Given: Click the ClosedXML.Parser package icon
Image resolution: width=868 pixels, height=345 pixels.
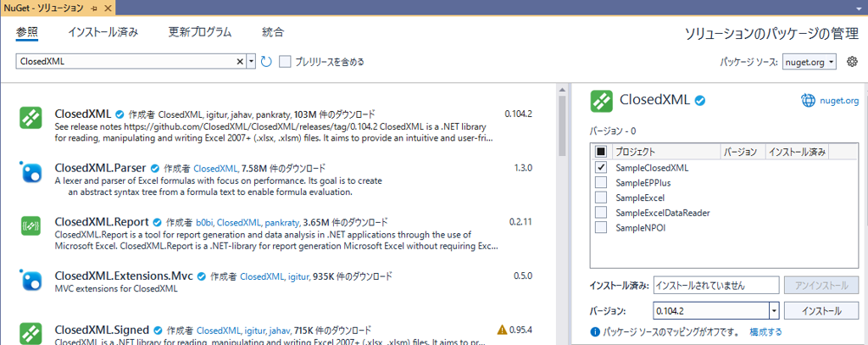Looking at the screenshot, I should (31, 172).
